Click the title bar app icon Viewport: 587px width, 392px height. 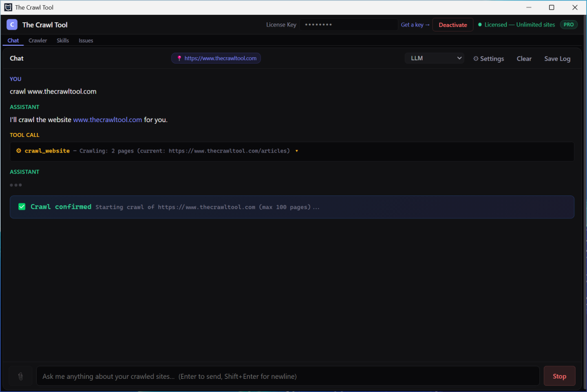tap(8, 7)
